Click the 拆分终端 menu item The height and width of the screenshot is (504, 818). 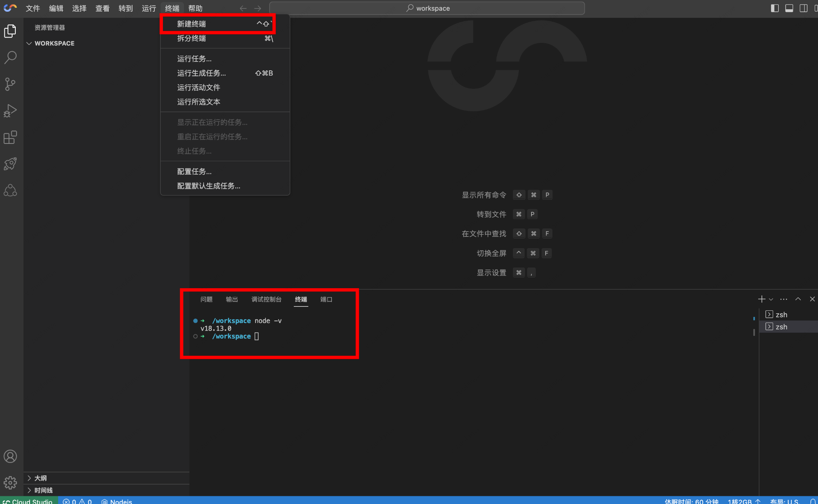(x=192, y=38)
